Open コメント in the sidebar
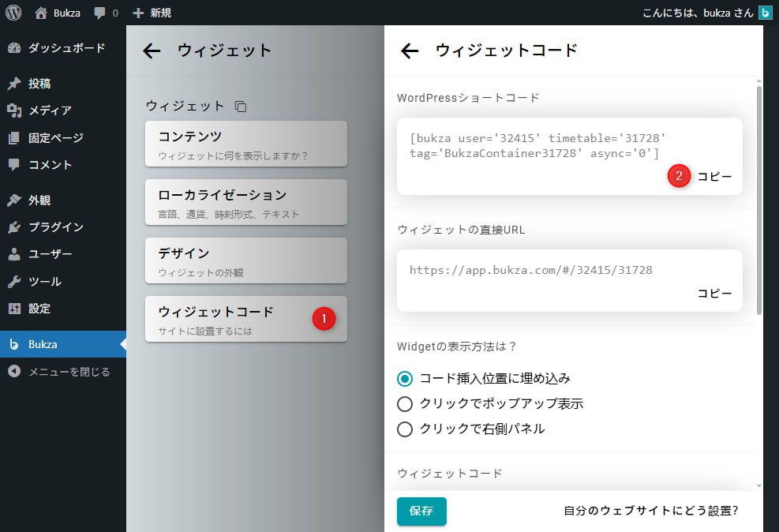The height and width of the screenshot is (532, 779). pos(63,164)
